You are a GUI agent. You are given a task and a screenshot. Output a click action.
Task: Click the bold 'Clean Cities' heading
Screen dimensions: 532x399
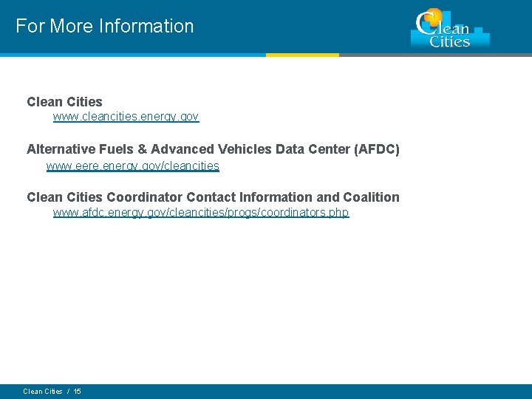[x=64, y=102]
